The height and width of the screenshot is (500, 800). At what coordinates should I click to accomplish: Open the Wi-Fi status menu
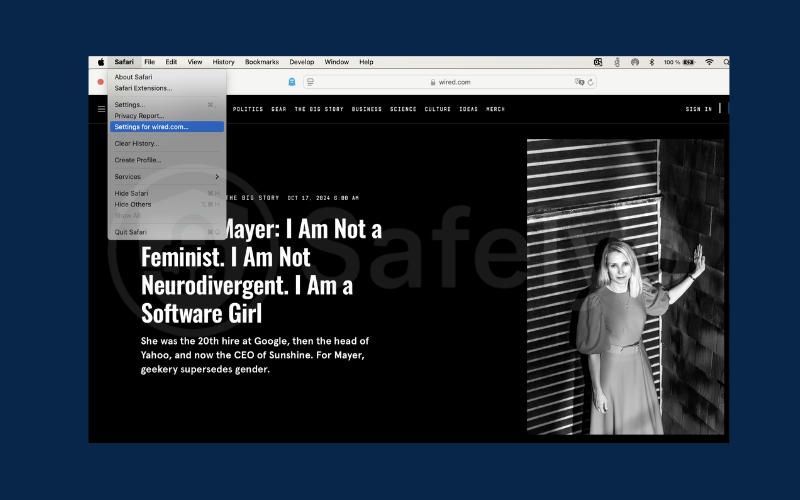click(709, 62)
